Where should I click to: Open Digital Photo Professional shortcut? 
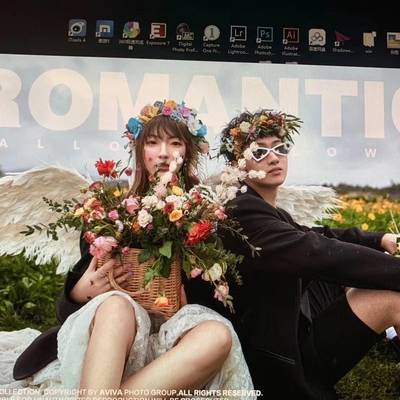pos(185,32)
